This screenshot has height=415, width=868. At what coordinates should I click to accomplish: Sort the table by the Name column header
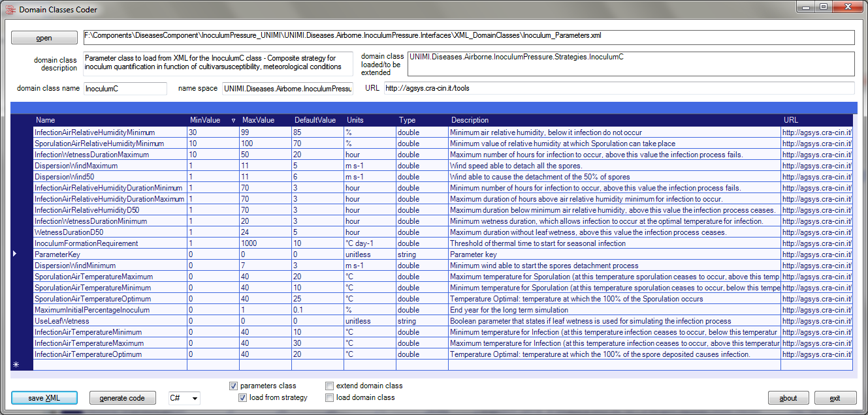(x=110, y=120)
